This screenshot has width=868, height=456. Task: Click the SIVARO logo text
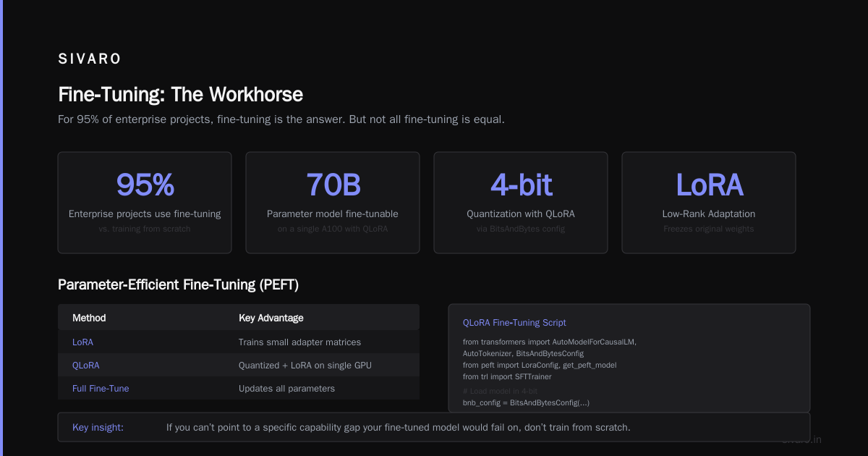90,59
